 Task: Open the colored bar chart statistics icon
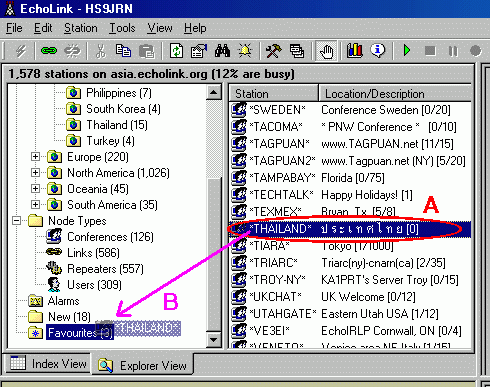click(x=354, y=51)
